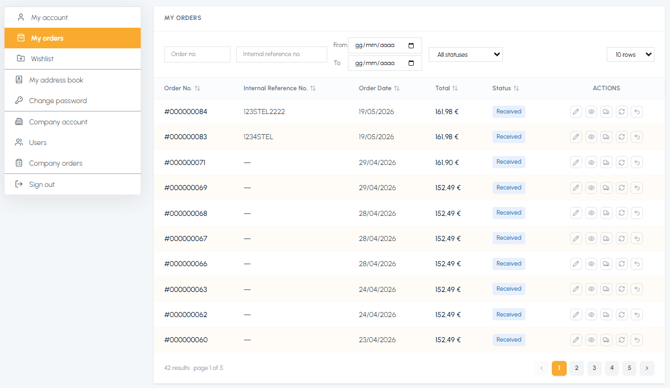Image resolution: width=670 pixels, height=388 pixels.
Task: Focus the Internal reference no field
Action: pyautogui.click(x=281, y=54)
